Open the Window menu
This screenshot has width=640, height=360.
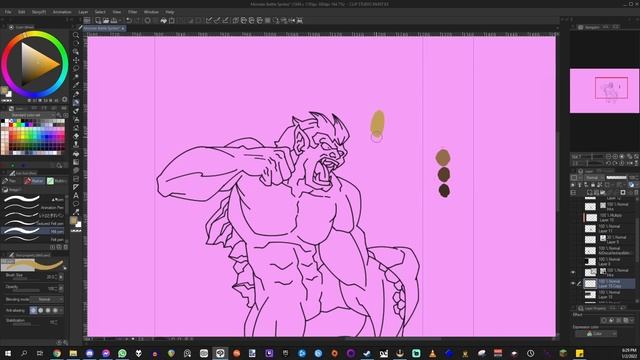point(151,12)
